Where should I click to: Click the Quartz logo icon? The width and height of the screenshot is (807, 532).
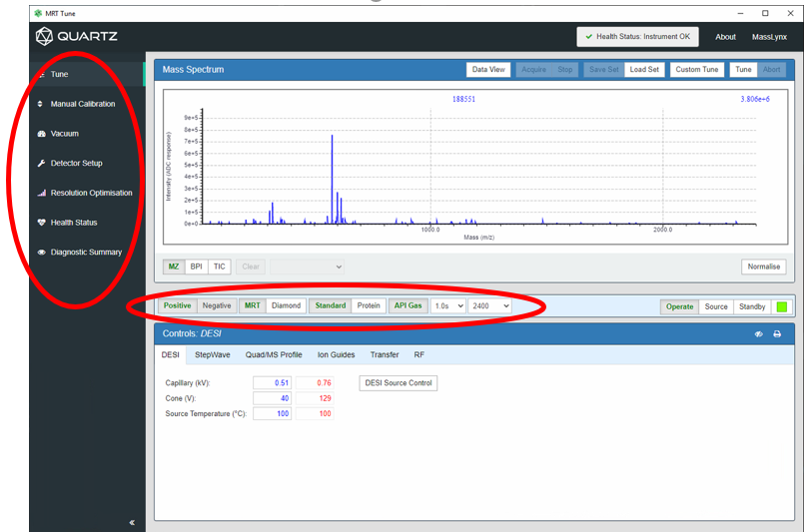(44, 37)
